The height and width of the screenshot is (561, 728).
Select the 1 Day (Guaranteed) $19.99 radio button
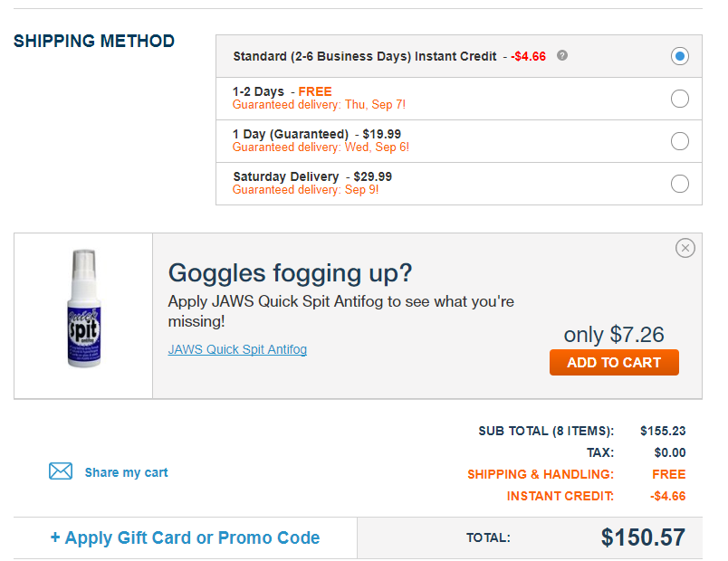pos(680,141)
